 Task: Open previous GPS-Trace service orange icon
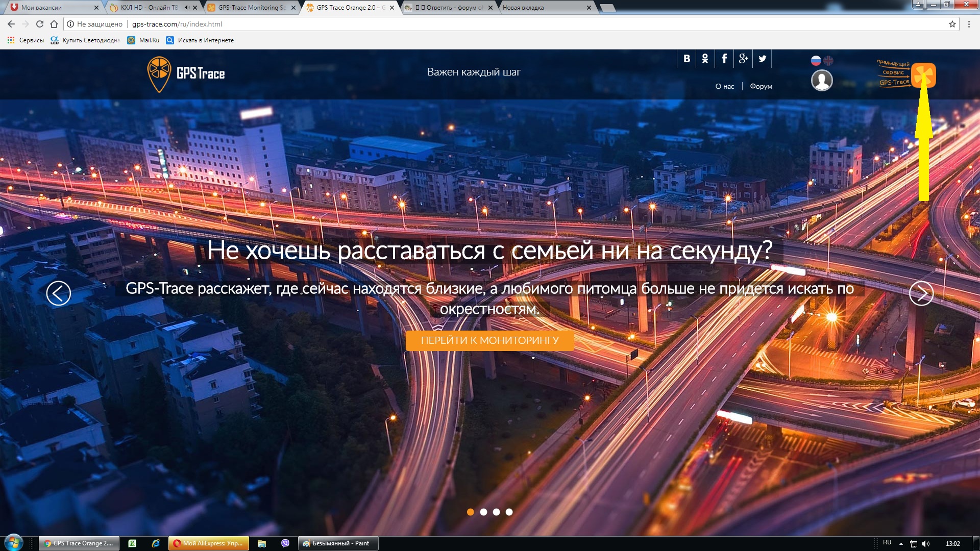pyautogui.click(x=923, y=75)
